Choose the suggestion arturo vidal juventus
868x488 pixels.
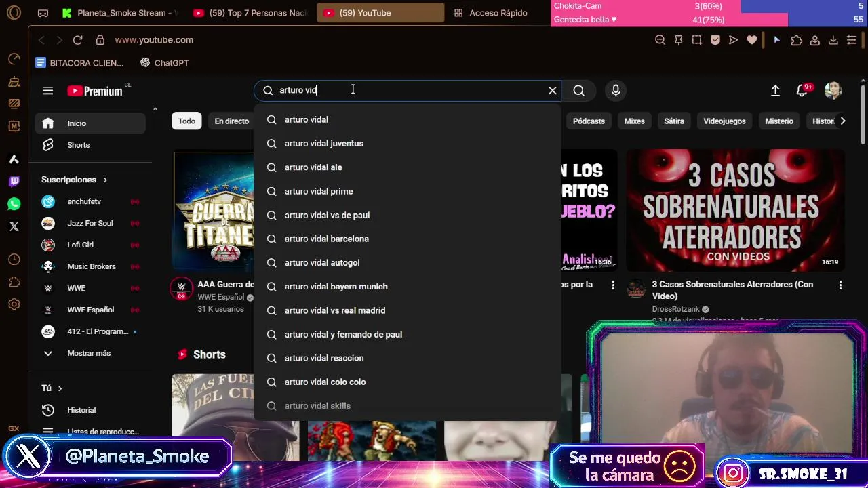click(408, 144)
